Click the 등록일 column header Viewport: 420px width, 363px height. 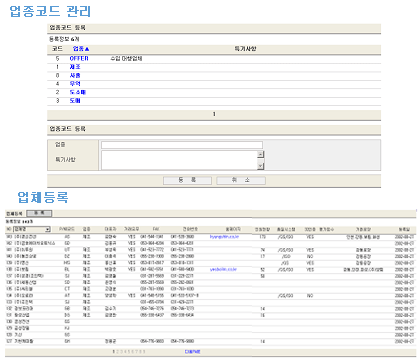point(404,229)
